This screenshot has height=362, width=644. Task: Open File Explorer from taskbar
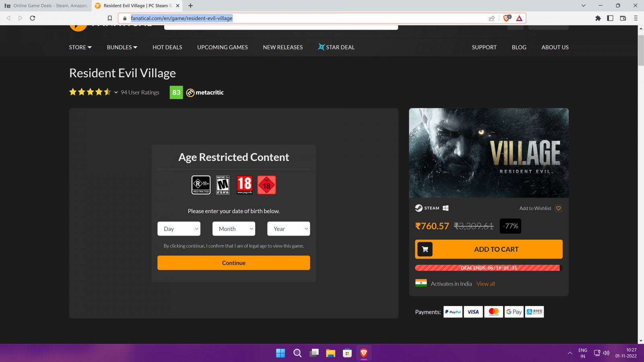coord(330,353)
